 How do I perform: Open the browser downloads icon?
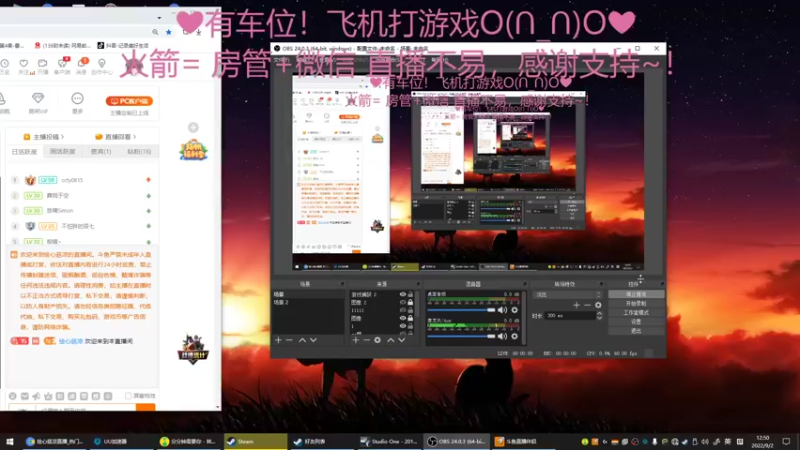coord(198,32)
